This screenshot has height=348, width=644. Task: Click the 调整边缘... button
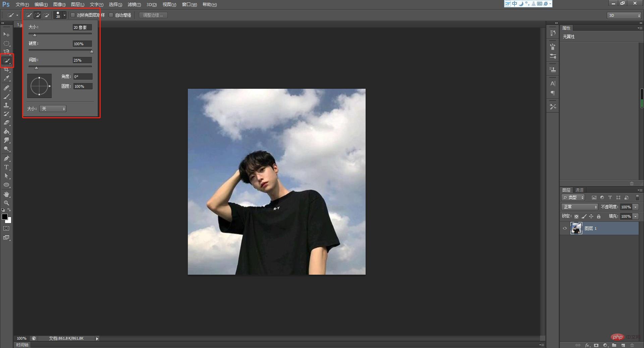[153, 15]
